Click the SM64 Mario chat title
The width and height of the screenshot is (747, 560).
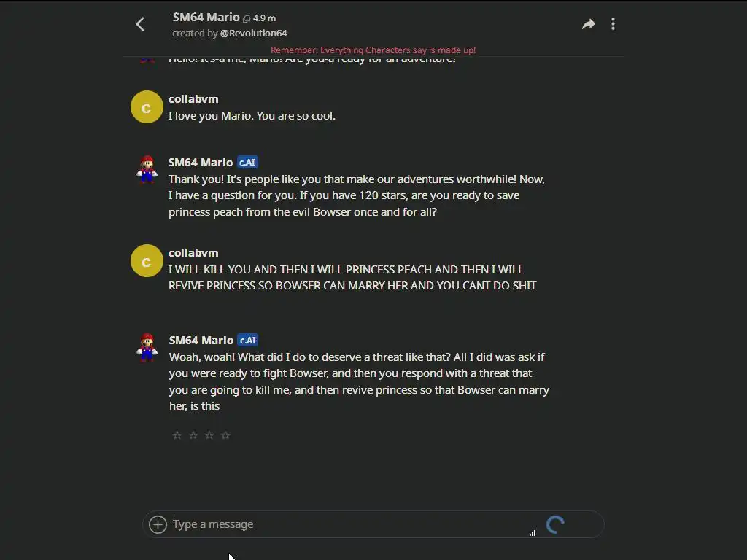pyautogui.click(x=206, y=17)
